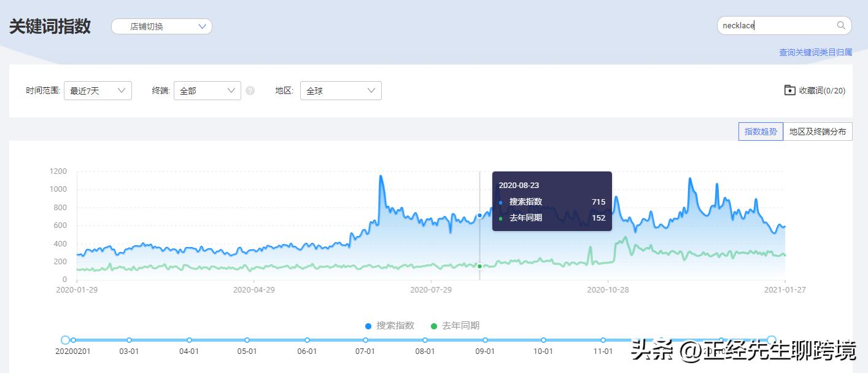This screenshot has height=373, width=868.
Task: Open the 查询关键词类目归属 link
Action: click(x=815, y=52)
